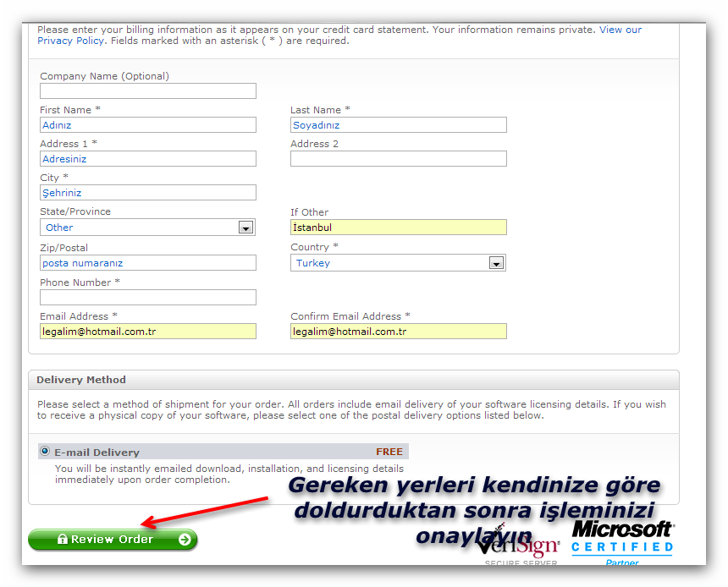Screen dimensions: 728x587
Task: Click the green Review Order button
Action: (x=113, y=540)
